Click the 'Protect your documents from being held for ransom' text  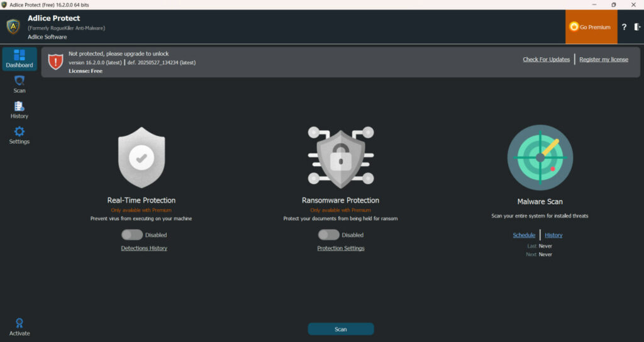[x=340, y=218]
